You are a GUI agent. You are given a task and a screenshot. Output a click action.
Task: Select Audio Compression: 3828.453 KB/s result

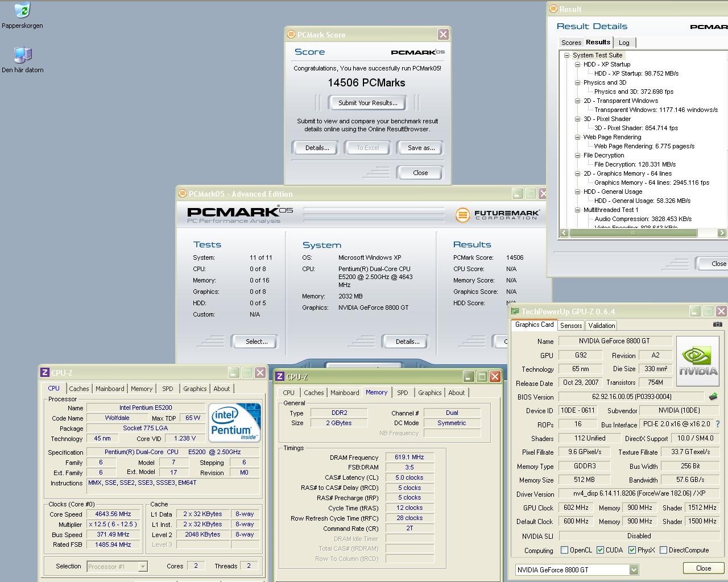click(x=643, y=219)
